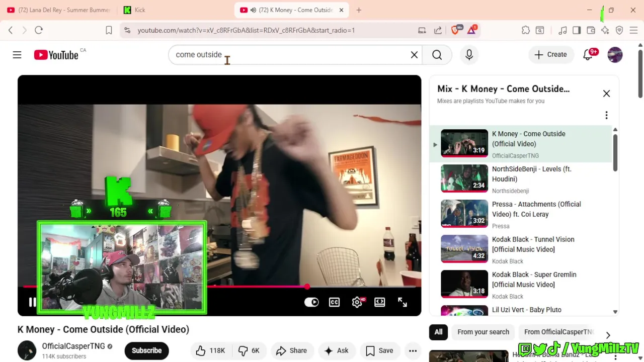The image size is (644, 362).
Task: Select the From OfficialCasperTNG chip
Action: click(x=558, y=332)
